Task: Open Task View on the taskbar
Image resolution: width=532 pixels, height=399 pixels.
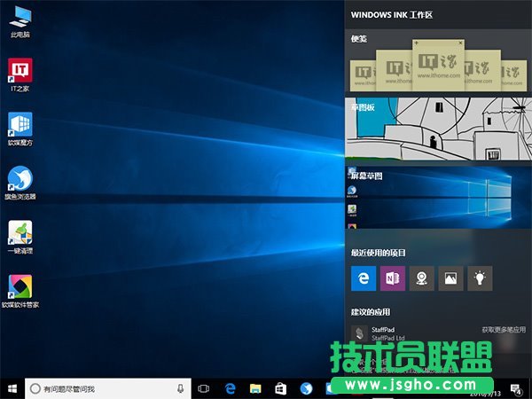Action: click(x=204, y=388)
